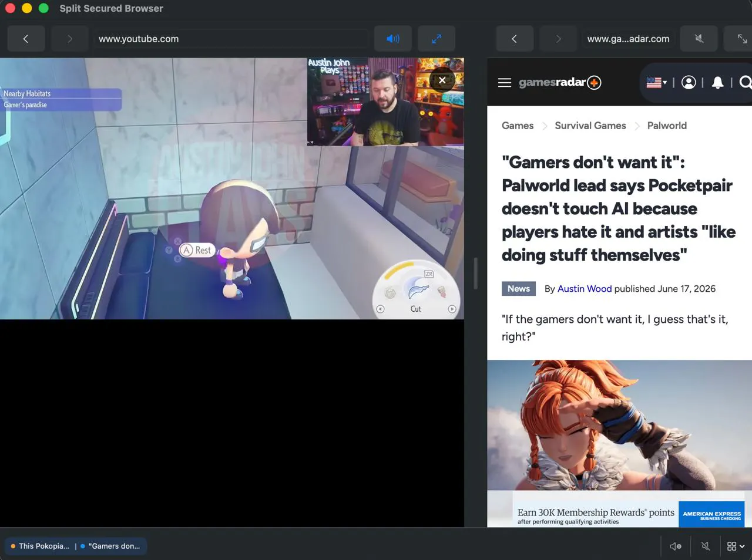Viewport: 752px width, 560px height.
Task: Open the Austin Wood author link
Action: coord(585,289)
